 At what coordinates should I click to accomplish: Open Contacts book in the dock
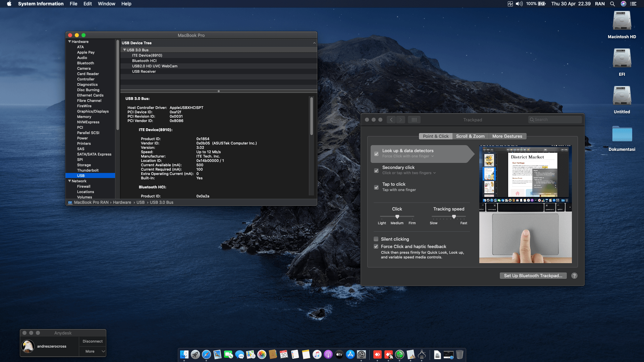(273, 354)
